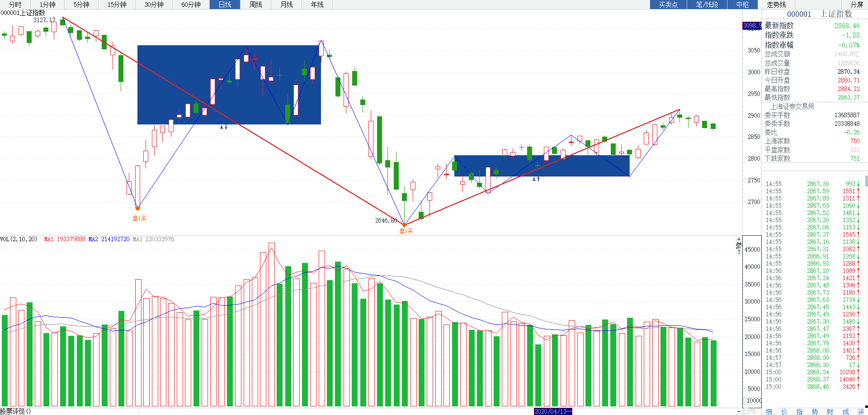The height and width of the screenshot is (415, 868).
Task: Switch to the 年线 yearly tab
Action: pyautogui.click(x=317, y=5)
